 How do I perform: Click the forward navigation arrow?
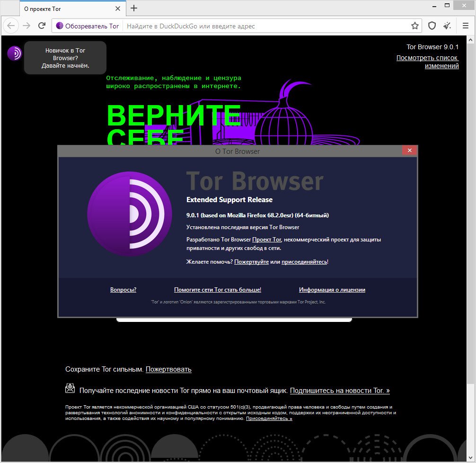click(26, 26)
